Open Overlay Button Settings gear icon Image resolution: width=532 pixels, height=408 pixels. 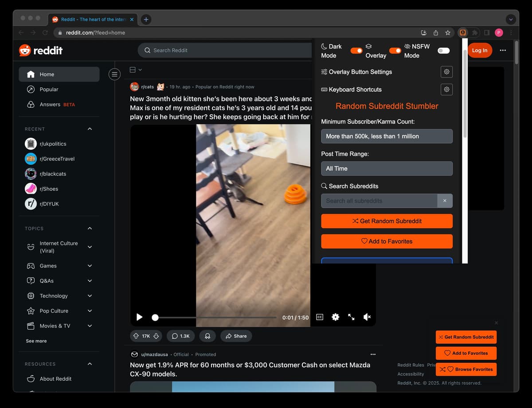tap(446, 72)
